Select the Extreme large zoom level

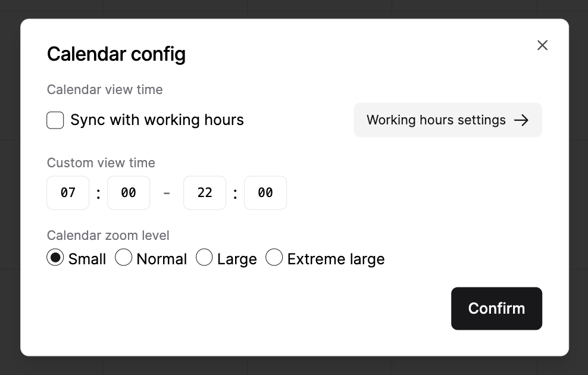coord(274,257)
